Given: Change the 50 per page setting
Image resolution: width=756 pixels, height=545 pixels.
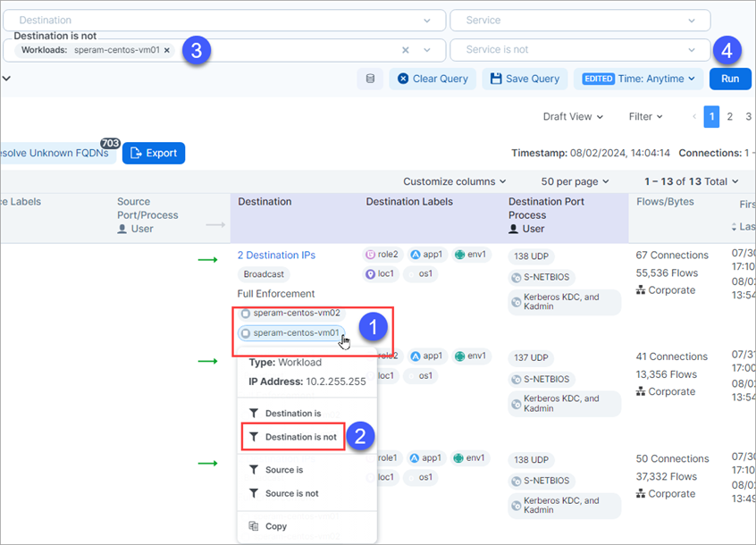Looking at the screenshot, I should (x=575, y=181).
